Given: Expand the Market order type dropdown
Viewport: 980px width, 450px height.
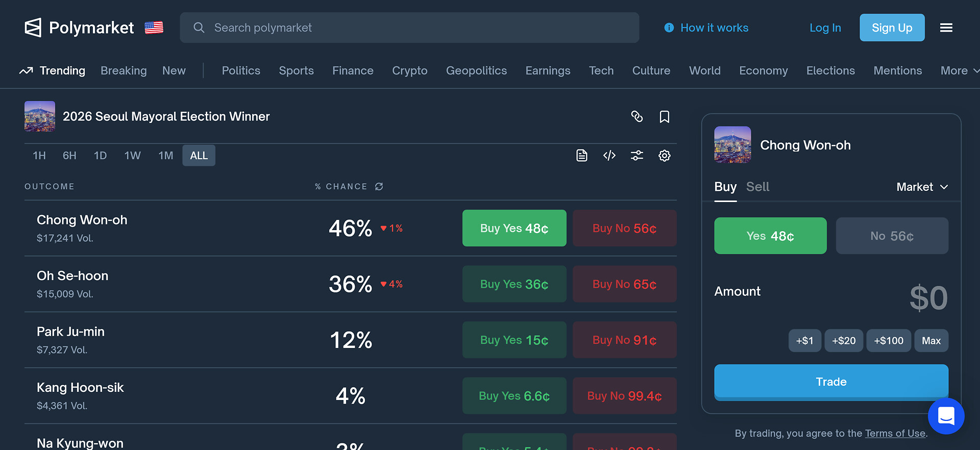Looking at the screenshot, I should 922,187.
